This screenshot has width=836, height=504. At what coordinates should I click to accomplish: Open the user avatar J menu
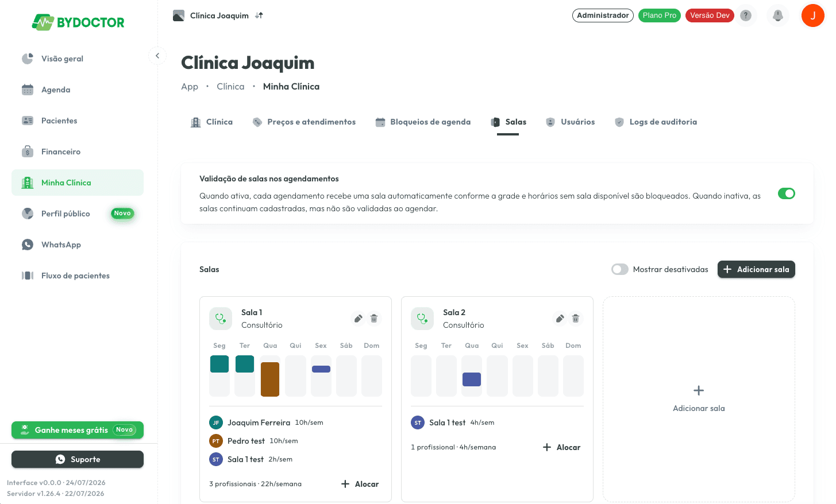pyautogui.click(x=813, y=15)
